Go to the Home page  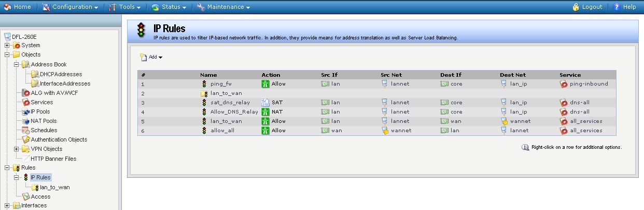[17, 7]
